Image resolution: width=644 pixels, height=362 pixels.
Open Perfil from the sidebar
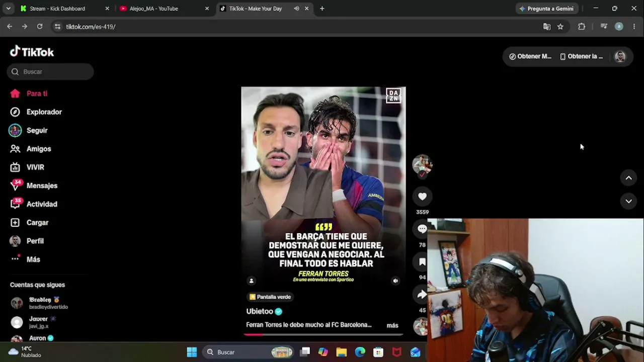27,241
